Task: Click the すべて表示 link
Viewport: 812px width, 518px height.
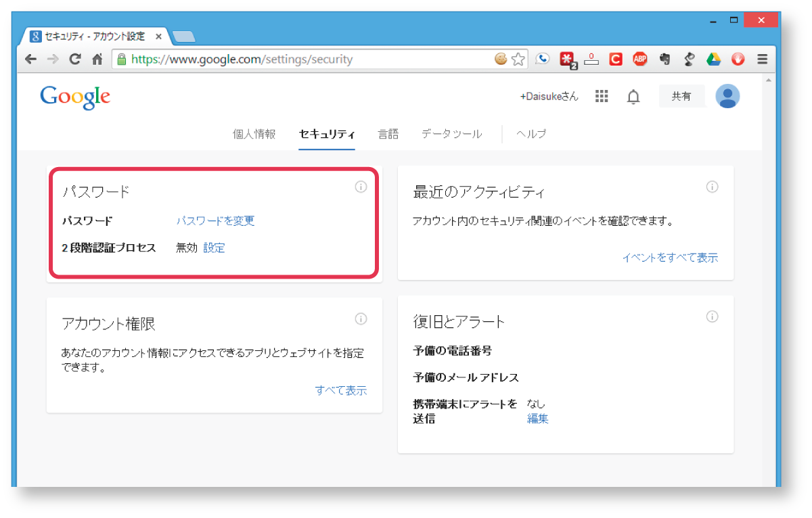Action: click(x=341, y=390)
